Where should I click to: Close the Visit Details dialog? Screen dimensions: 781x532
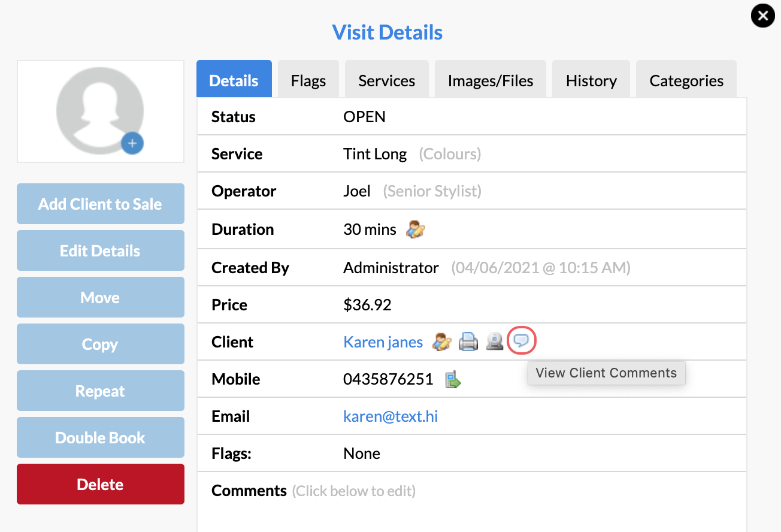point(762,16)
